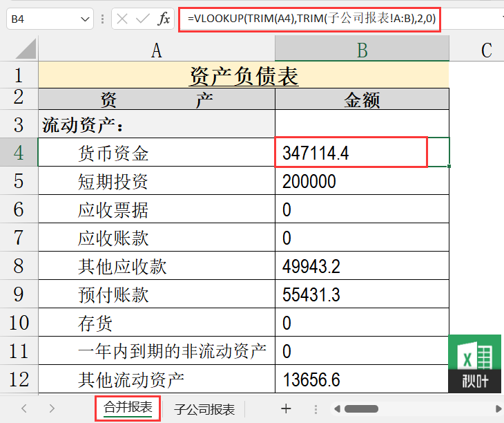Select column A header

(x=157, y=50)
